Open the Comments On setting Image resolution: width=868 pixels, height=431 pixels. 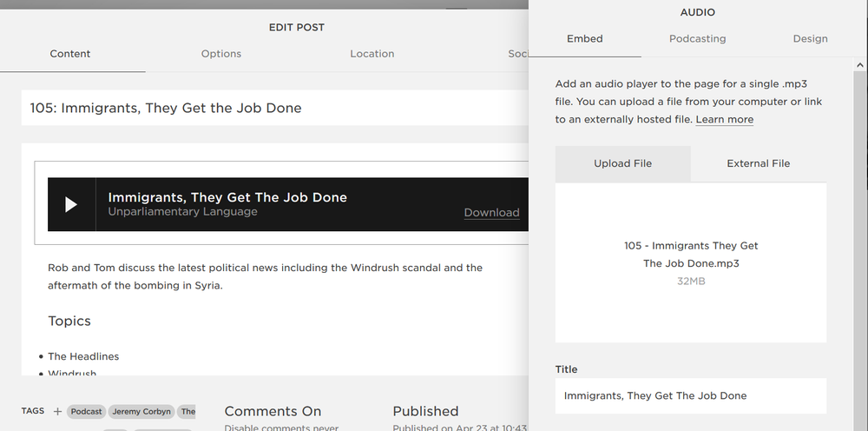[x=273, y=411]
